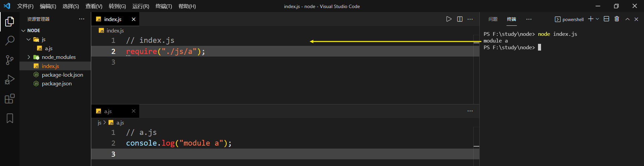Open the Explorer view in activity bar
This screenshot has height=166, width=644.
tap(10, 22)
